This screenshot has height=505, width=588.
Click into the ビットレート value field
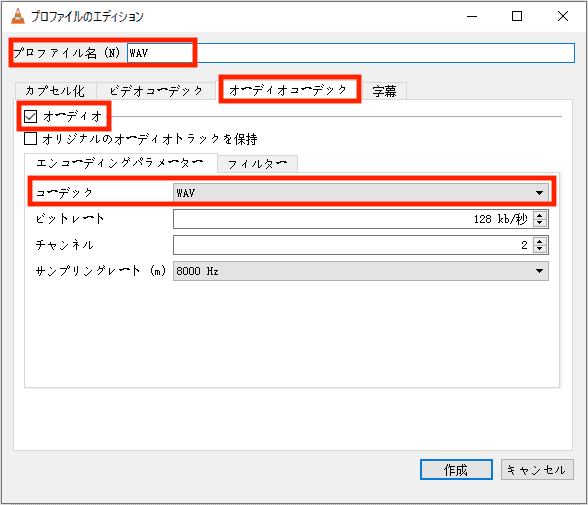coord(352,219)
